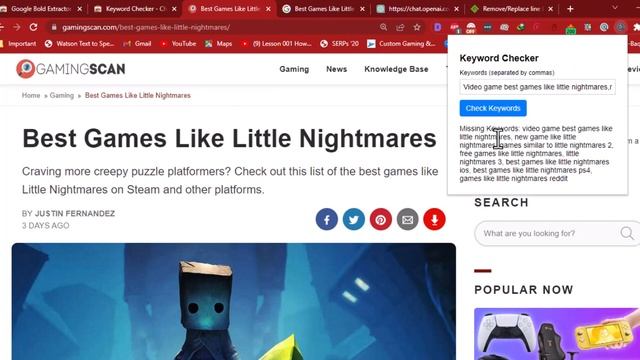Image resolution: width=640 pixels, height=360 pixels.
Task: Open the YouTube bookmark
Action: 178,44
